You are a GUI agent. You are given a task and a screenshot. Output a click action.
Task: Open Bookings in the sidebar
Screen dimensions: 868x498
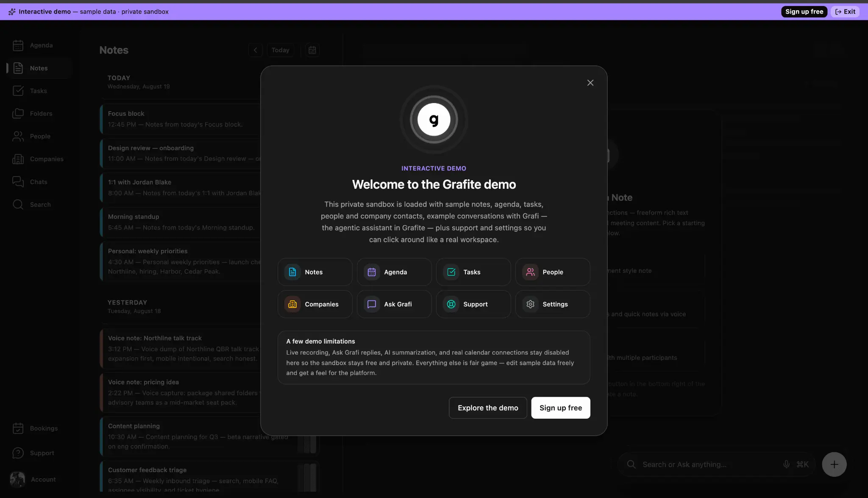39,428
